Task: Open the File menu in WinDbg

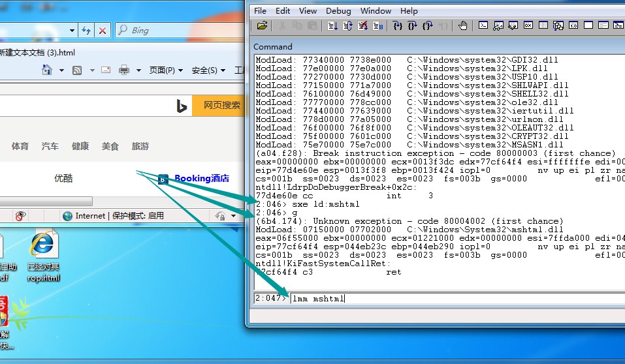Action: click(260, 10)
